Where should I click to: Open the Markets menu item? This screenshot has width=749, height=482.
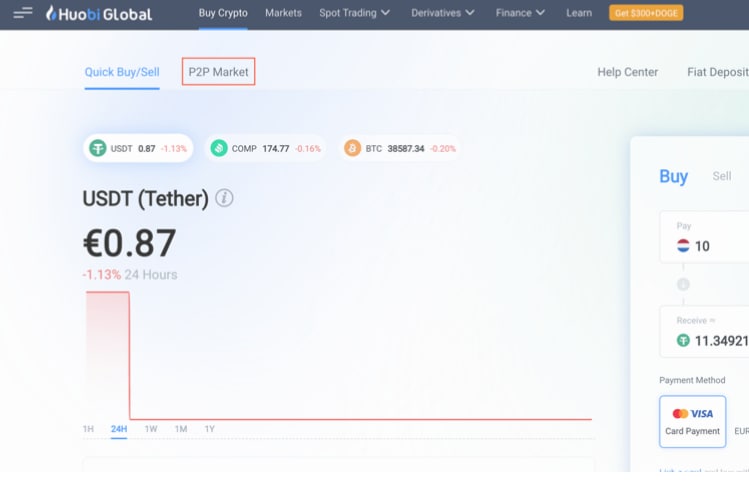283,13
